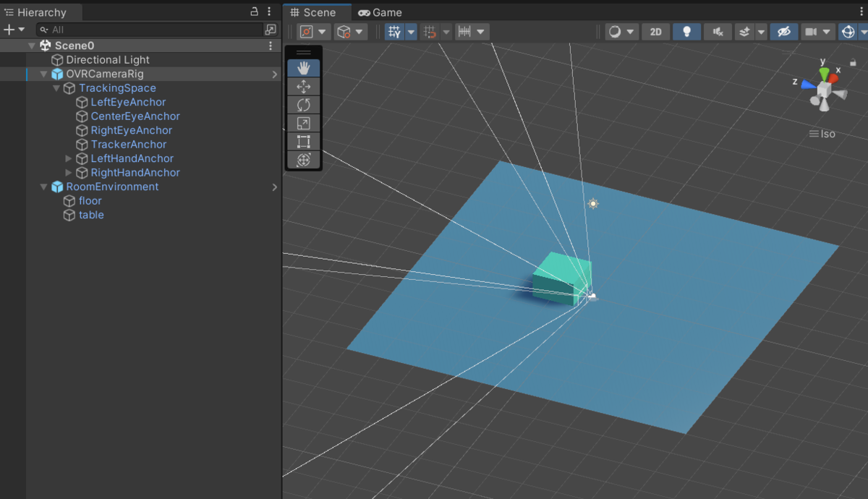Collapse the OVRCameraRig hierarchy node
The width and height of the screenshot is (868, 499).
[43, 73]
